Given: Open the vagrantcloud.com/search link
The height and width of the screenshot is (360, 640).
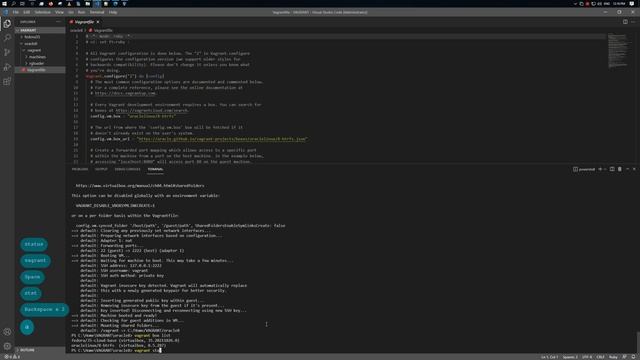Looking at the screenshot, I should click(x=151, y=110).
